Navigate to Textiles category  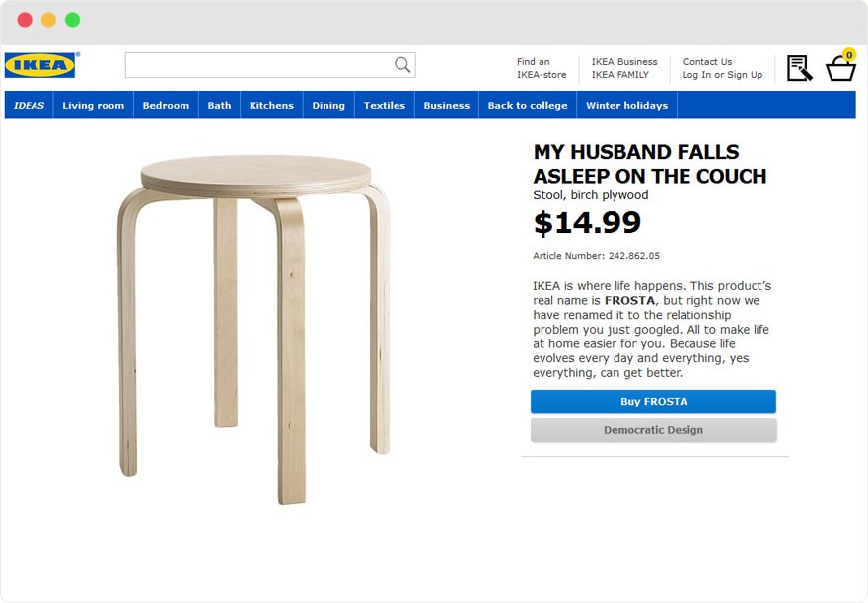coord(384,106)
